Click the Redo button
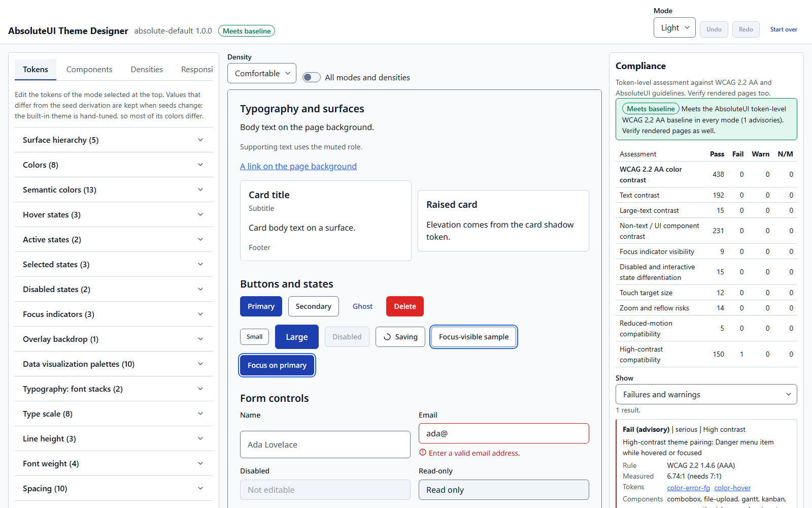This screenshot has height=508, width=812. [746, 29]
